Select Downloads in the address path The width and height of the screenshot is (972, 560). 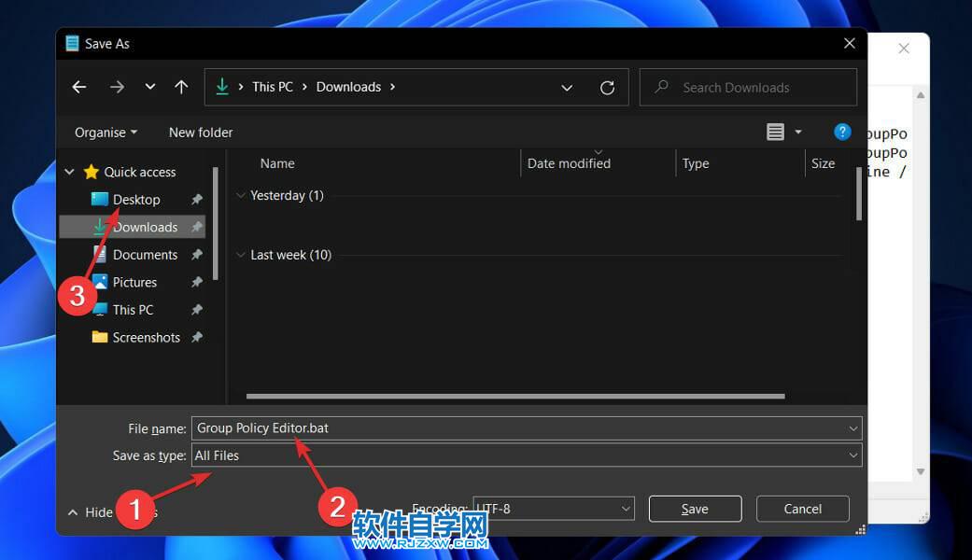(x=348, y=87)
